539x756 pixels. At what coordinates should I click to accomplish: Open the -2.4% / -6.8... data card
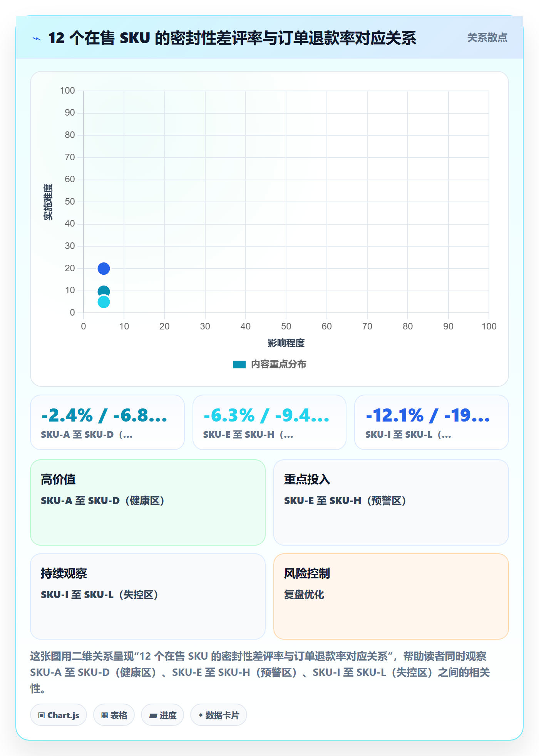pyautogui.click(x=107, y=422)
